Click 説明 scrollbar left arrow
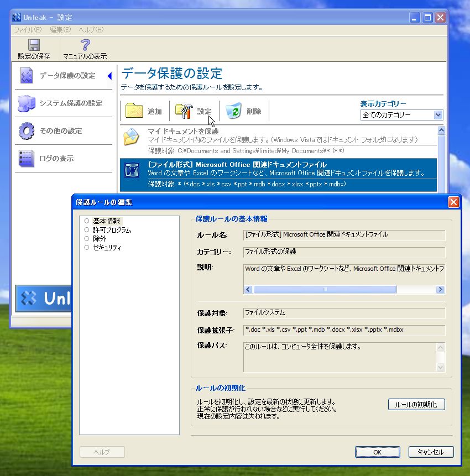 tap(248, 289)
